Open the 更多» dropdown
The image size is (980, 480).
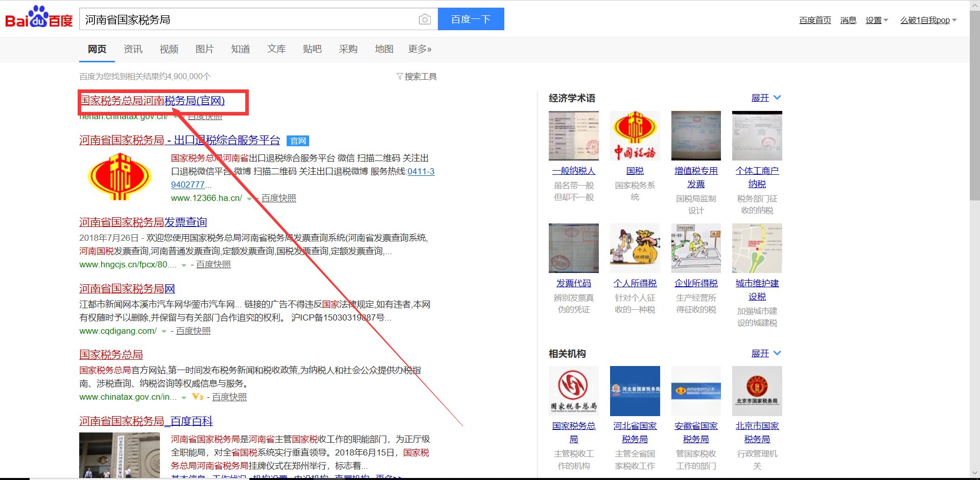tap(419, 49)
